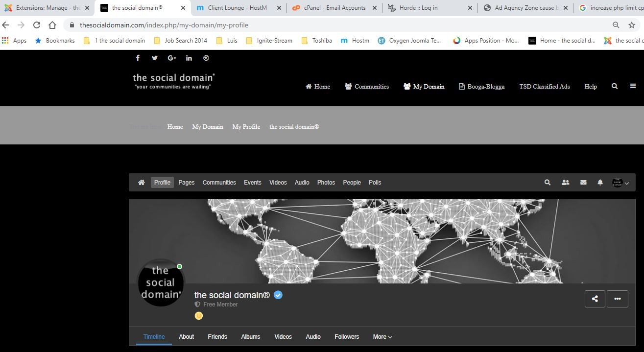Open the three-dot profile options button
This screenshot has width=644, height=352.
point(617,299)
